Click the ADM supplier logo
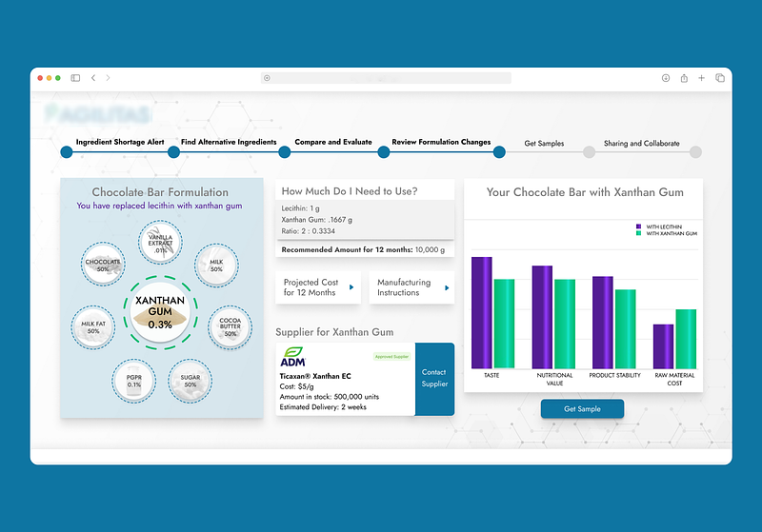The width and height of the screenshot is (762, 532). (x=292, y=356)
